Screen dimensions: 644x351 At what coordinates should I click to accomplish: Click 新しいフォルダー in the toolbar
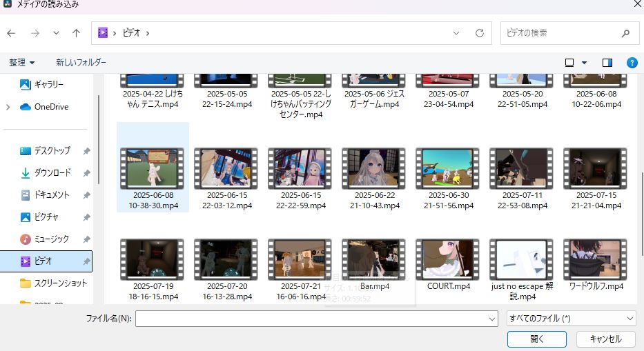(x=81, y=62)
